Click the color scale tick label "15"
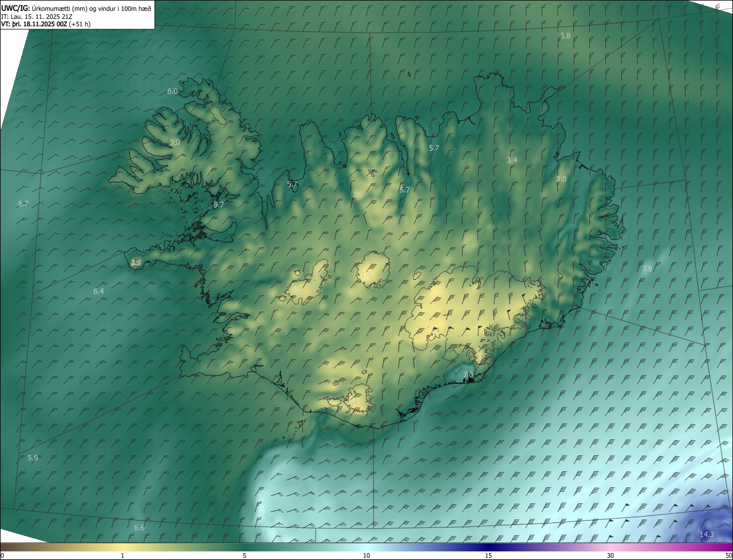Screen dimensions: 733x560 (488, 555)
